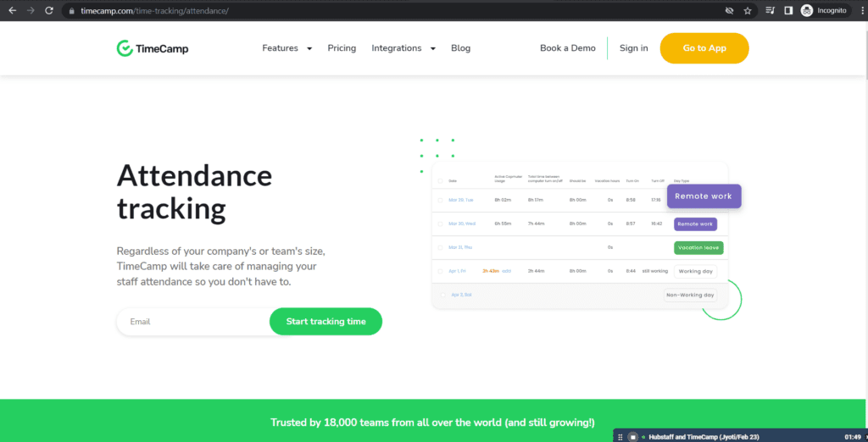The image size is (868, 442).
Task: Click the browser forward arrow
Action: 31,10
